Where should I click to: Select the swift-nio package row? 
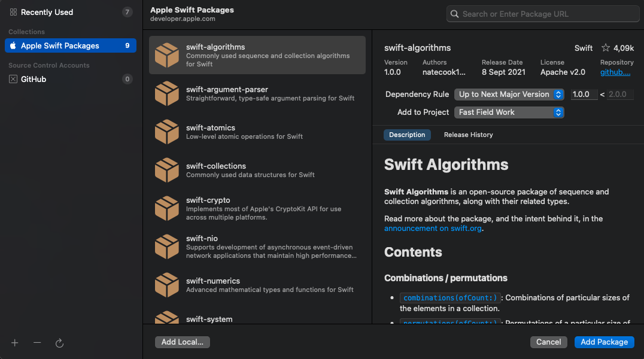point(257,247)
